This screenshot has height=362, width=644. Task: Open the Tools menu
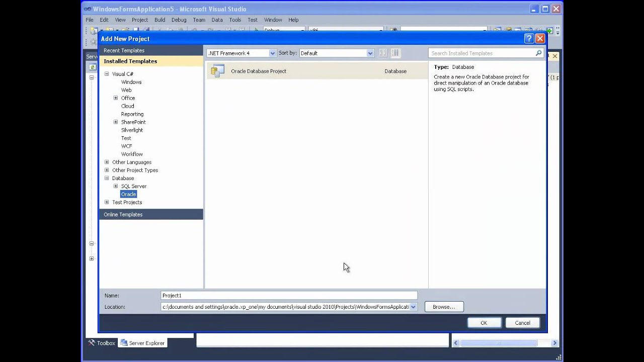coord(235,20)
